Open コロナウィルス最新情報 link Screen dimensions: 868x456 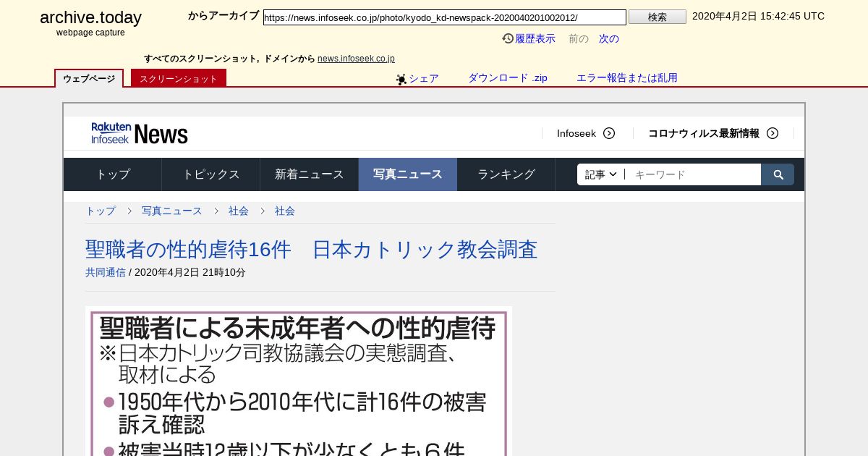(704, 133)
